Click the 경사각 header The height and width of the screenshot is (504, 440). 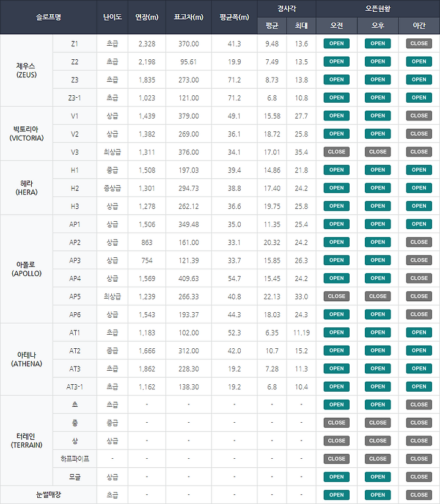[x=287, y=9]
